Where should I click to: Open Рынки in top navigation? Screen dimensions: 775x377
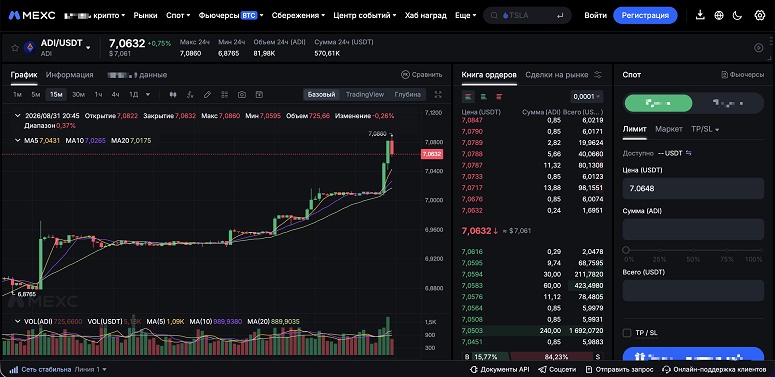click(x=145, y=15)
